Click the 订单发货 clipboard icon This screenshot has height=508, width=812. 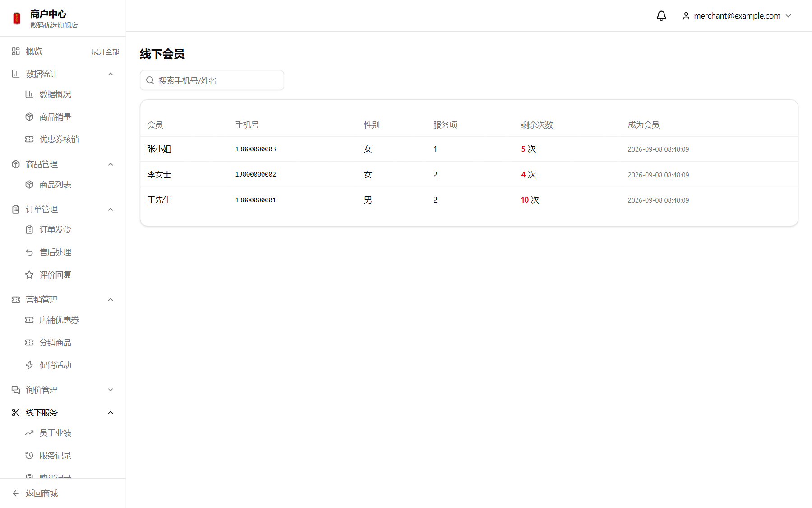tap(29, 230)
